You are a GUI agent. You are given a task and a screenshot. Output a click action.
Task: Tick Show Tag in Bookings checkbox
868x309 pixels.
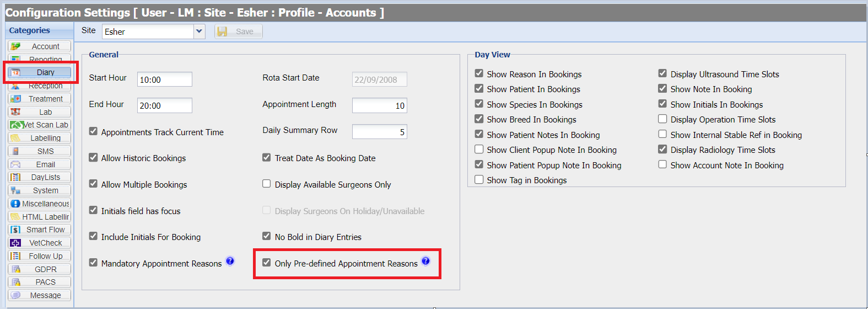pos(479,179)
